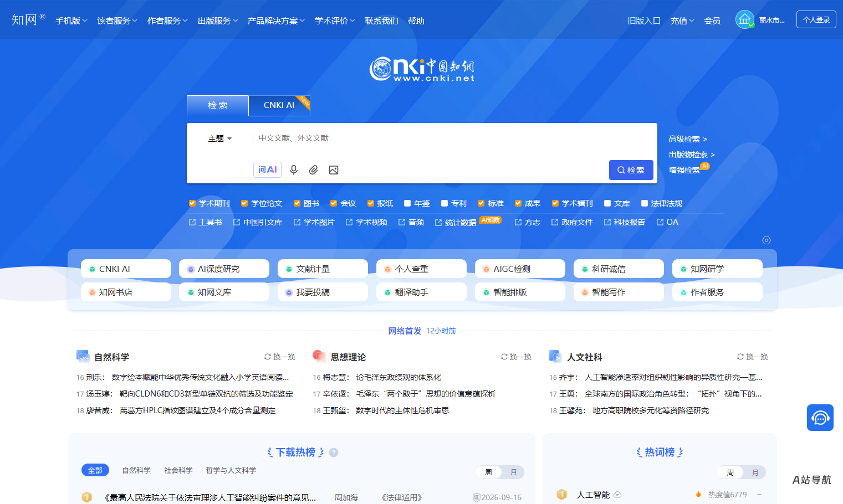Click the microphone voice search icon
The image size is (843, 504).
[294, 170]
